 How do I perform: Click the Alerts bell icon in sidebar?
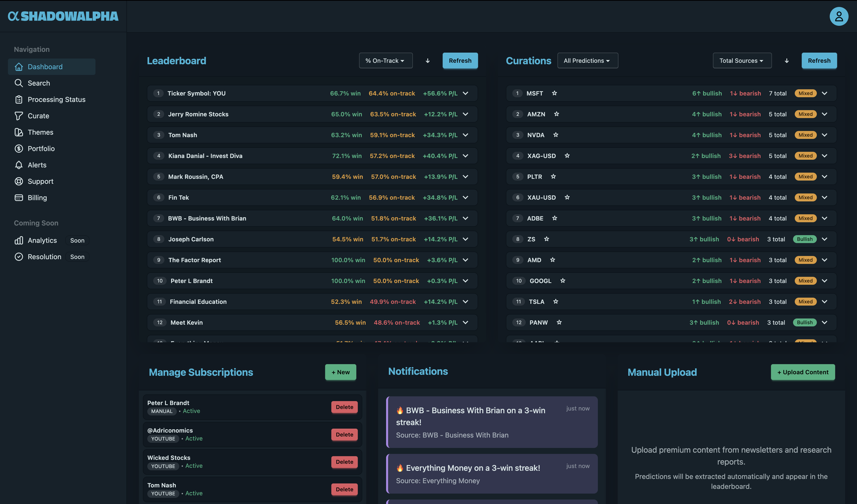(19, 165)
